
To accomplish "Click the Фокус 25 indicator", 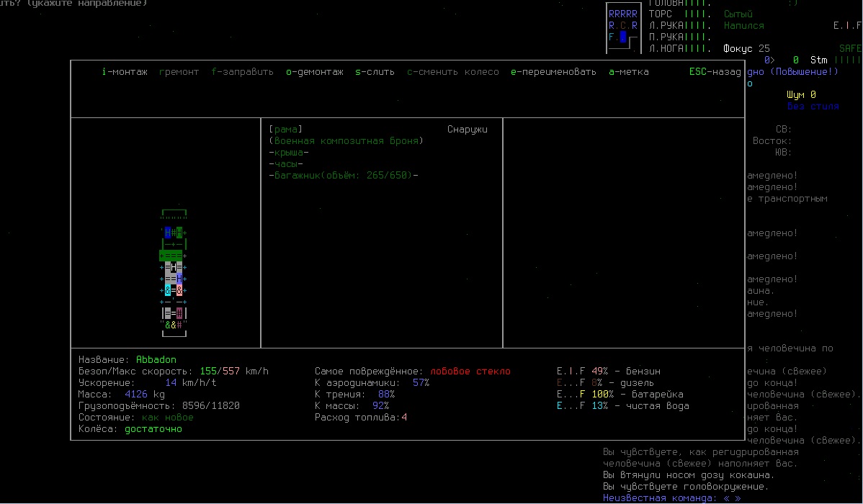I will 746,49.
